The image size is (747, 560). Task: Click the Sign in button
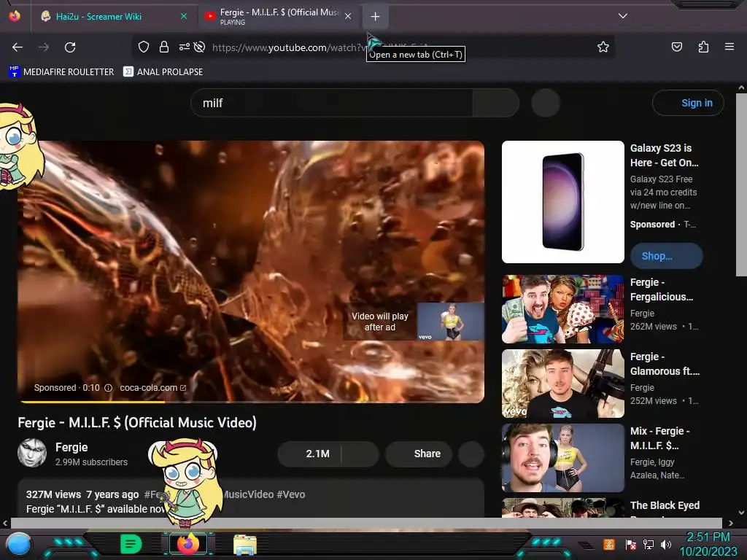point(688,103)
